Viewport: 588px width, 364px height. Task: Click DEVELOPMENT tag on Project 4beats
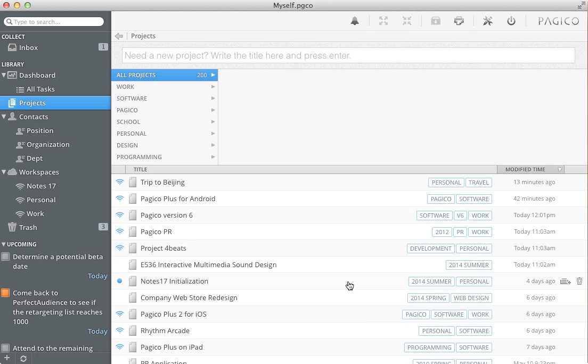430,249
